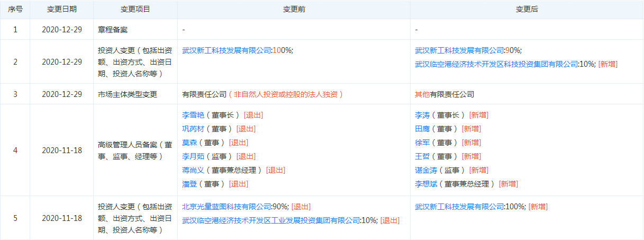Image resolution: width=644 pixels, height=240 pixels.
Task: Click the 变更项目 column header
Action: (x=136, y=10)
